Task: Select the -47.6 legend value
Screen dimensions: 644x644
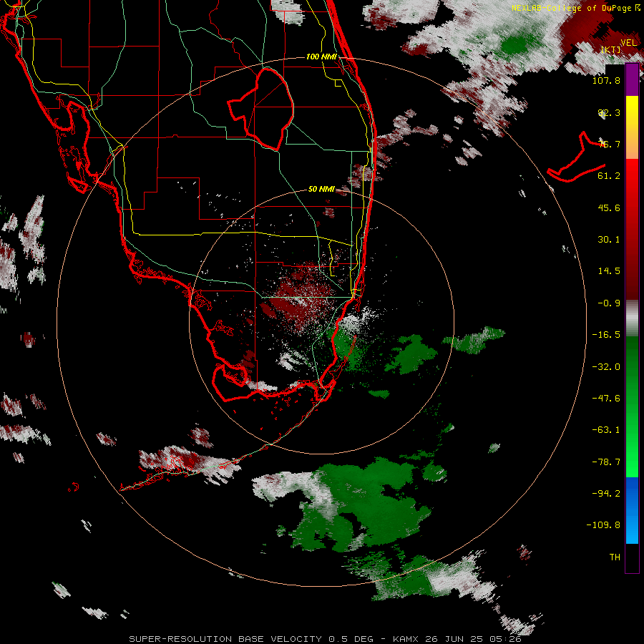Action: click(x=606, y=399)
